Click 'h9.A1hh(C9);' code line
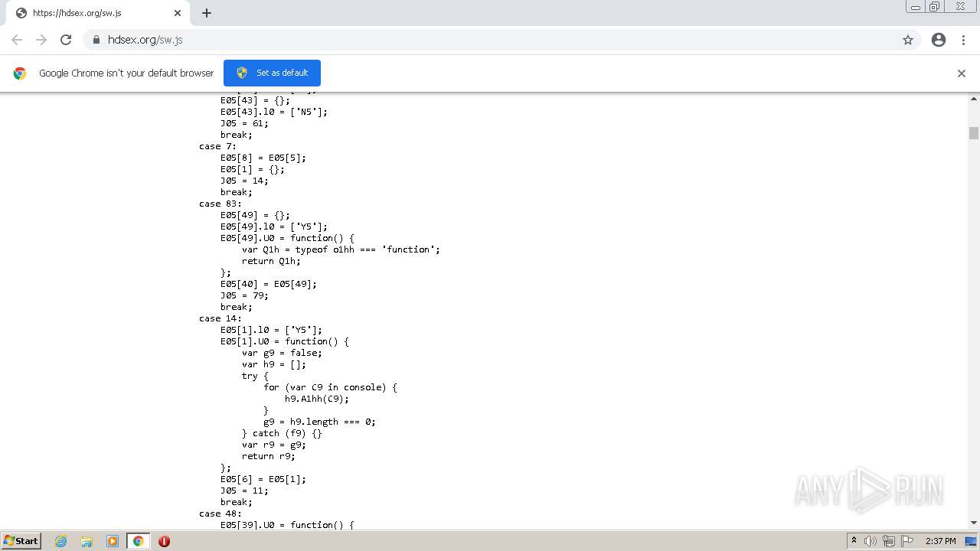The height and width of the screenshot is (551, 980). (317, 399)
